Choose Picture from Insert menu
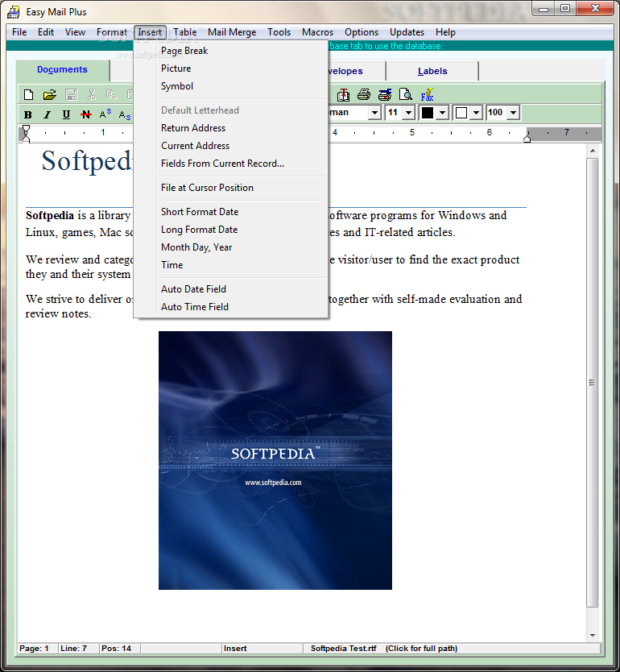 (x=231, y=68)
